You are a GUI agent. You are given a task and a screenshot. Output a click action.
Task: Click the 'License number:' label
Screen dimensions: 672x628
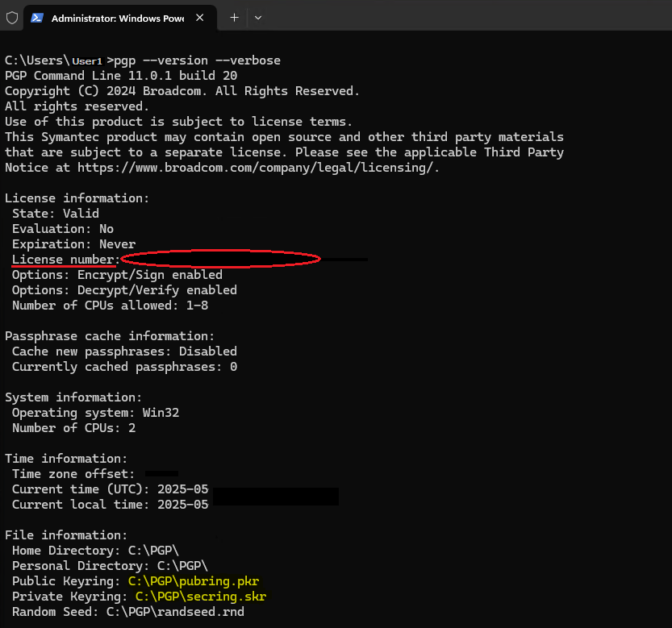(64, 260)
